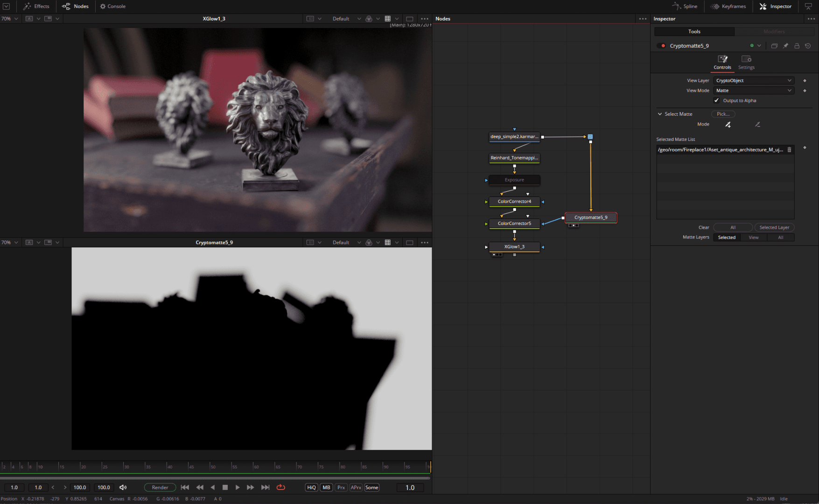Switch to the Modifiers tab
Viewport: 819px width, 504px height.
point(775,31)
